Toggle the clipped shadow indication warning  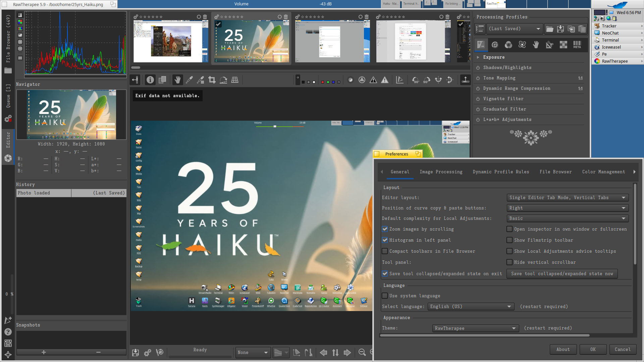click(x=373, y=80)
